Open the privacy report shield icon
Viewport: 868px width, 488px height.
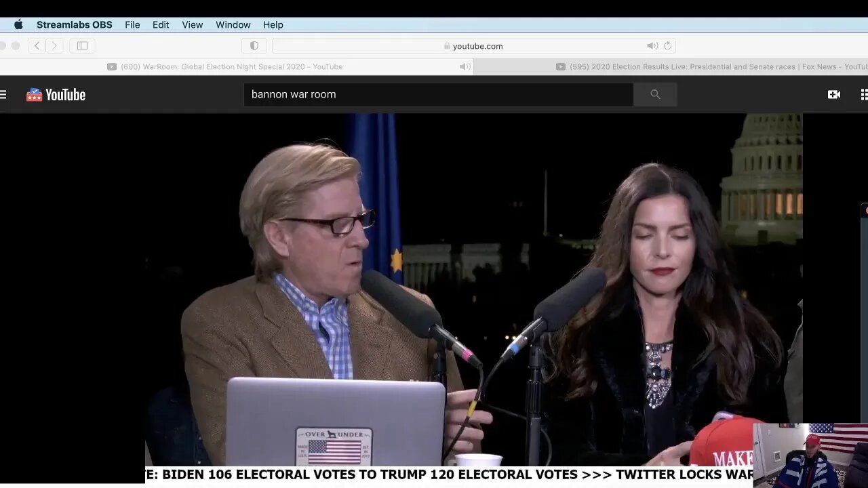[254, 45]
